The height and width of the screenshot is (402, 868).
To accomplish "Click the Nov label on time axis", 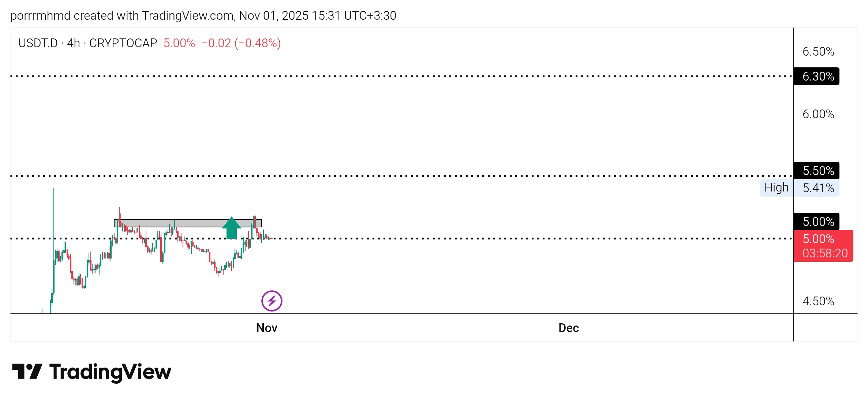I will point(266,328).
